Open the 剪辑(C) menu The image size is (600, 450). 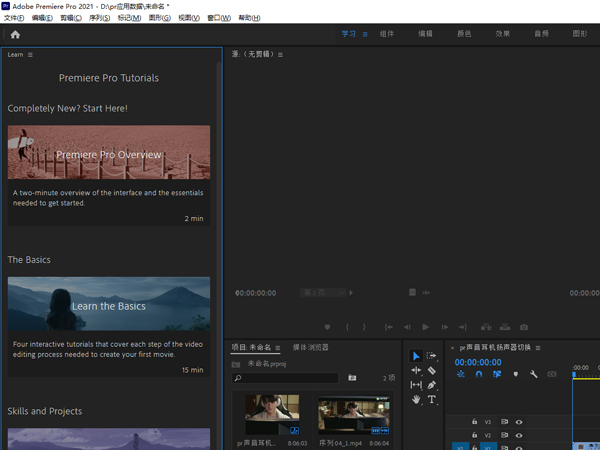point(71,18)
